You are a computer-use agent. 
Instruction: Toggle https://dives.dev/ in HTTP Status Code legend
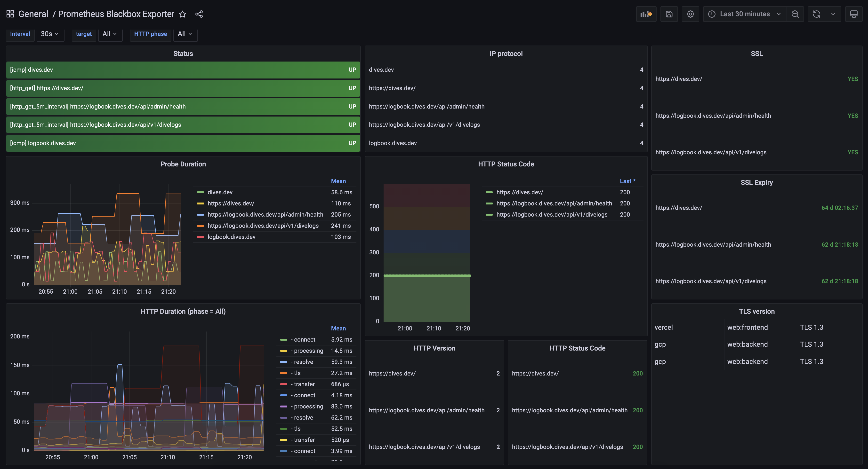coord(520,192)
